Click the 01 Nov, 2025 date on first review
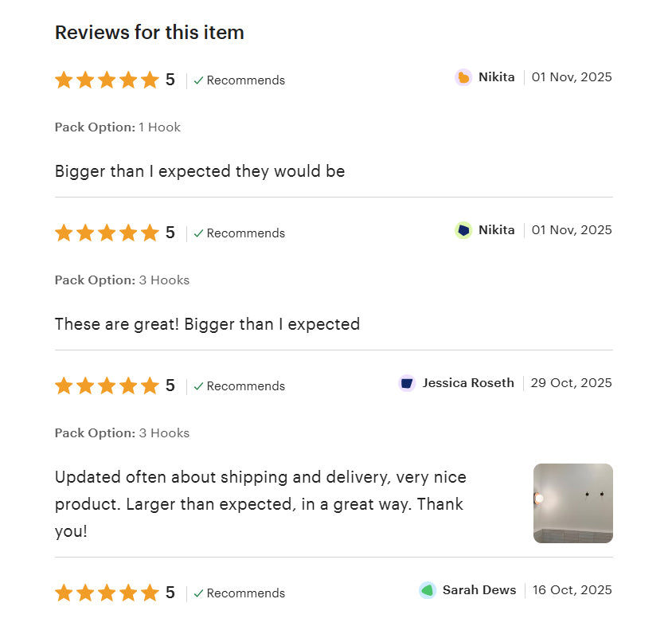This screenshot has height=634, width=672. [x=572, y=77]
